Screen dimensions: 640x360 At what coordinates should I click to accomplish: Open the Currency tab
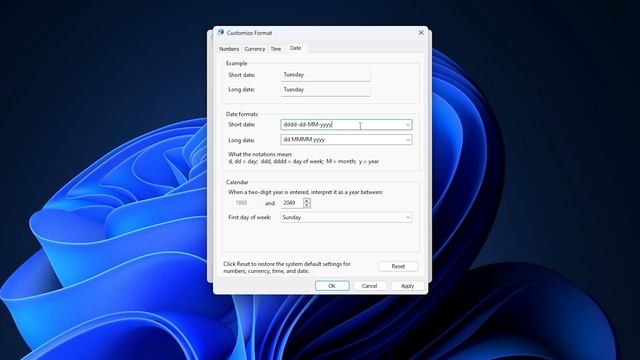(255, 49)
